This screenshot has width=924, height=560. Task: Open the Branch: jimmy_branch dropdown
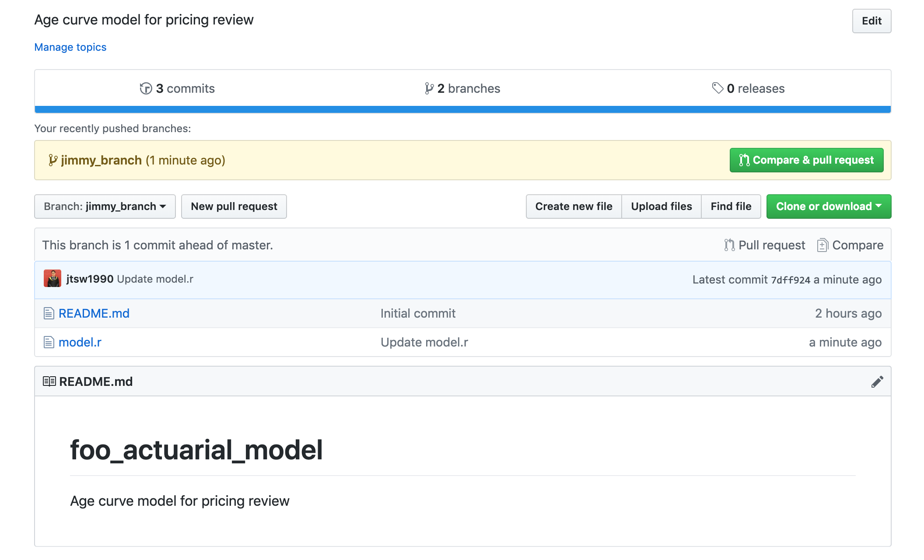pos(105,206)
